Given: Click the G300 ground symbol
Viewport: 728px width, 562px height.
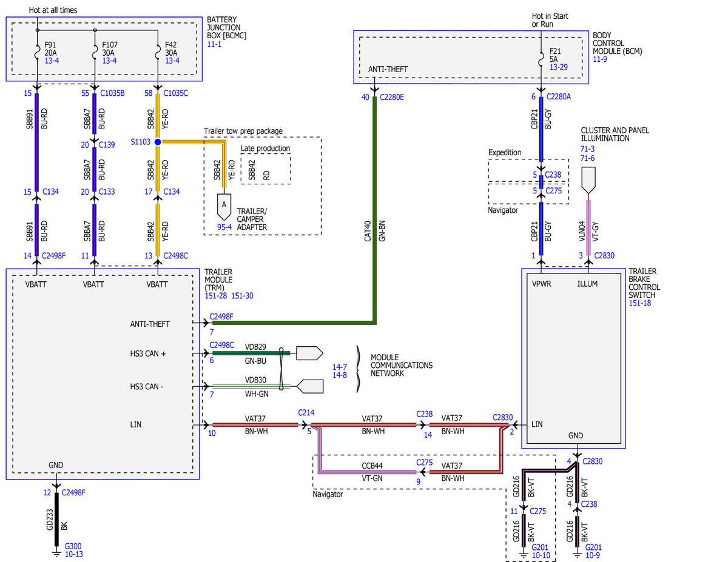Looking at the screenshot, I should tap(56, 553).
